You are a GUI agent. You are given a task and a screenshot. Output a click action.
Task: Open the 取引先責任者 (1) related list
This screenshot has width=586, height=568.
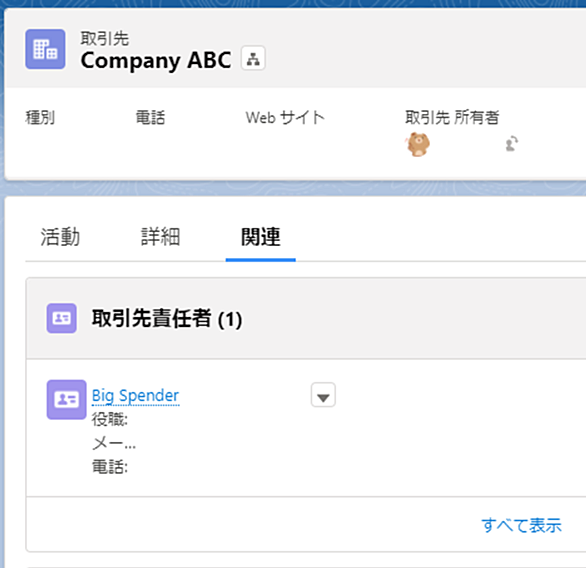click(x=167, y=319)
